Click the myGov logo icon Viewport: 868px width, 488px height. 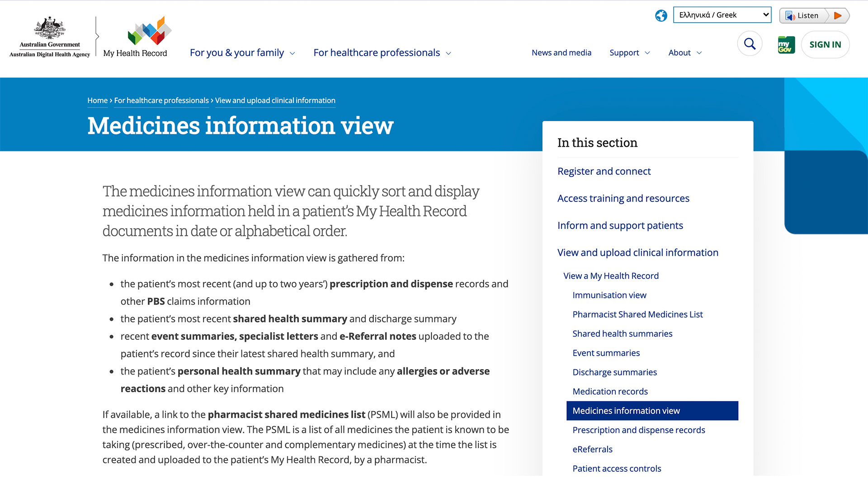click(786, 44)
